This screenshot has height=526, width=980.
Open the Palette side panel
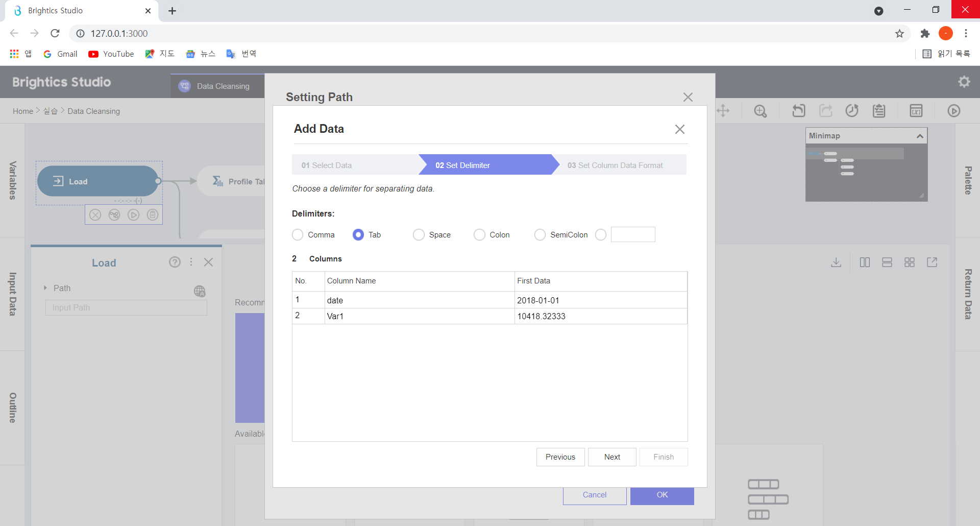[x=968, y=180]
